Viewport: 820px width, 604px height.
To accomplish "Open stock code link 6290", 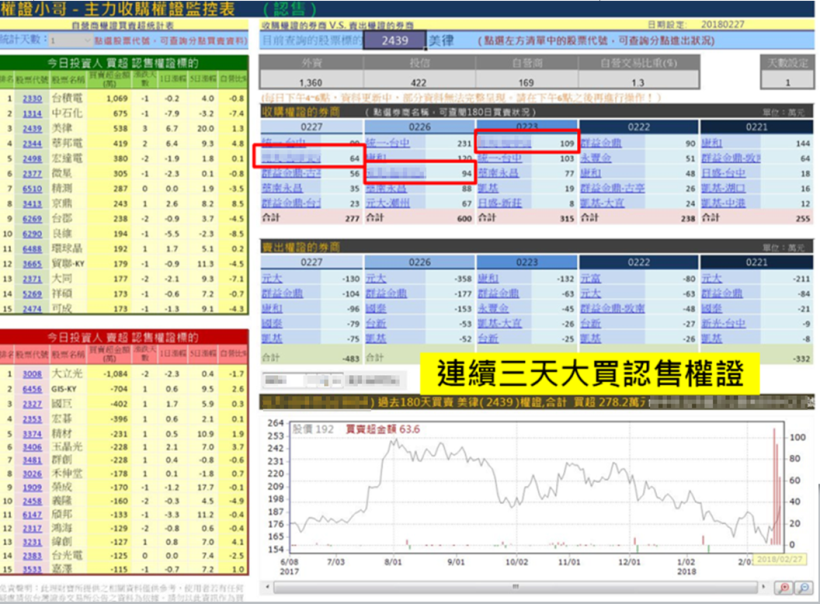I will [x=32, y=234].
